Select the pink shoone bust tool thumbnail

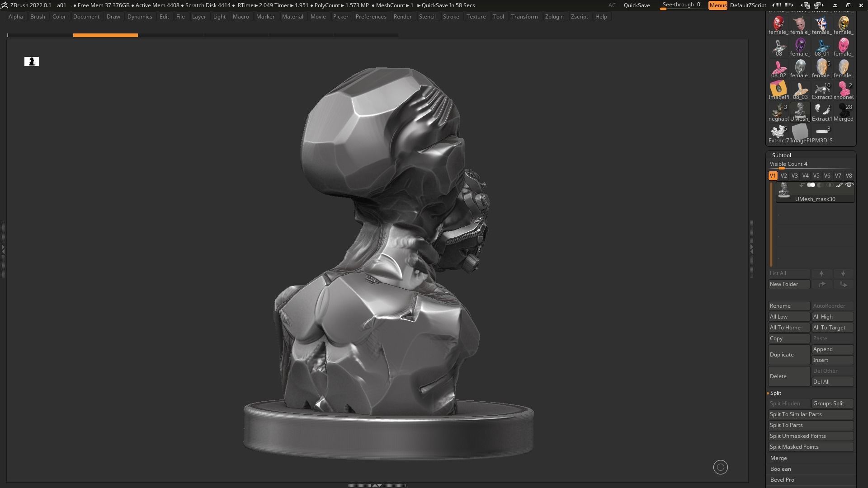(843, 90)
